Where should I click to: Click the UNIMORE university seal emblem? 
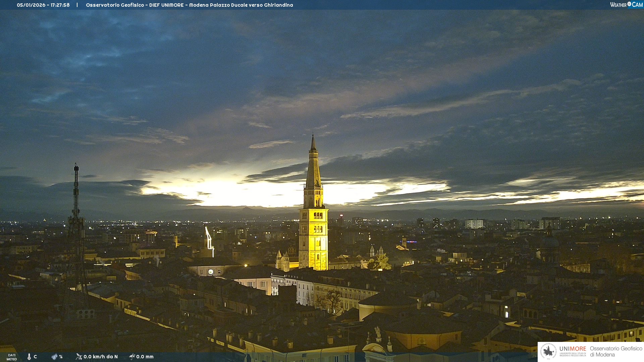(x=548, y=351)
